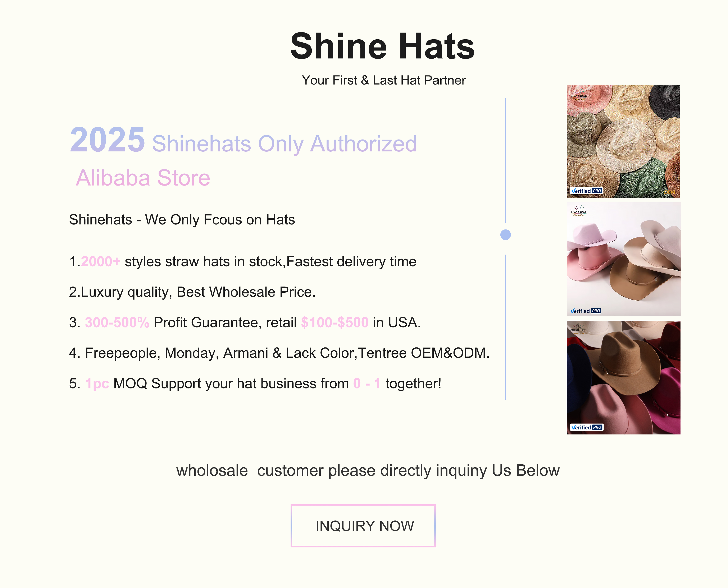The width and height of the screenshot is (728, 588).
Task: Click the Shine Hats main heading
Action: [x=382, y=46]
